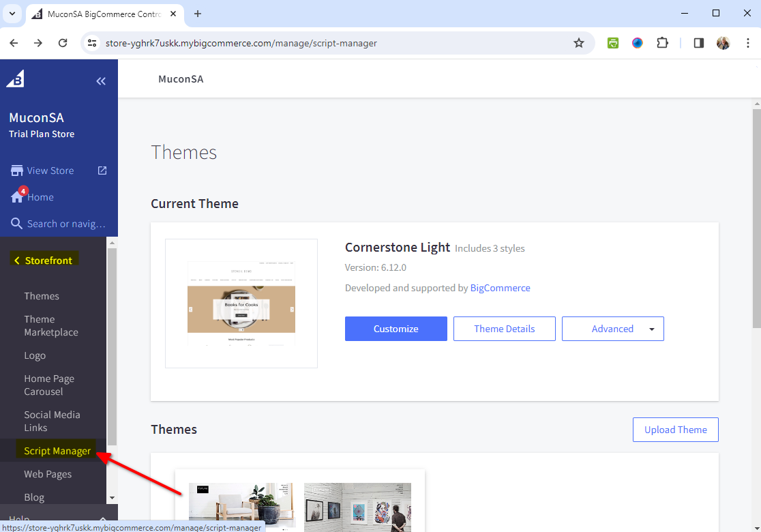The height and width of the screenshot is (532, 761).
Task: Open View Store external link icon
Action: [102, 171]
